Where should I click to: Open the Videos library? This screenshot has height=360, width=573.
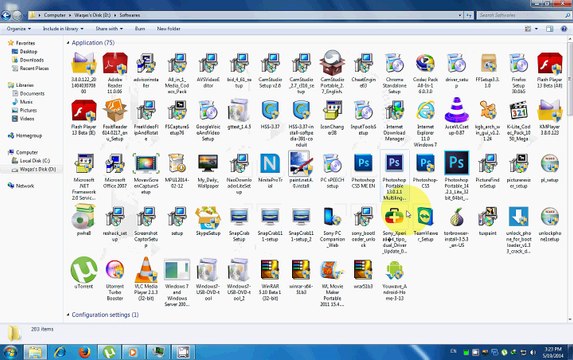(x=27, y=119)
